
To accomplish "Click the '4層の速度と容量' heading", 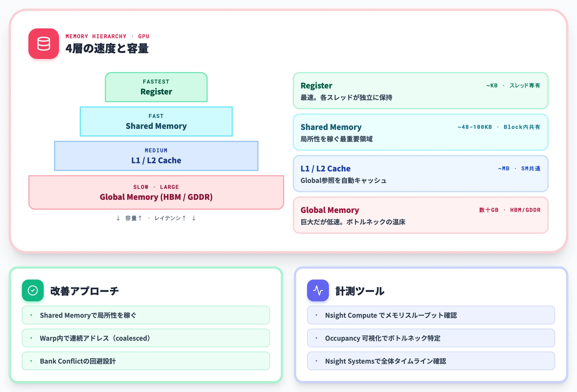I will click(107, 49).
